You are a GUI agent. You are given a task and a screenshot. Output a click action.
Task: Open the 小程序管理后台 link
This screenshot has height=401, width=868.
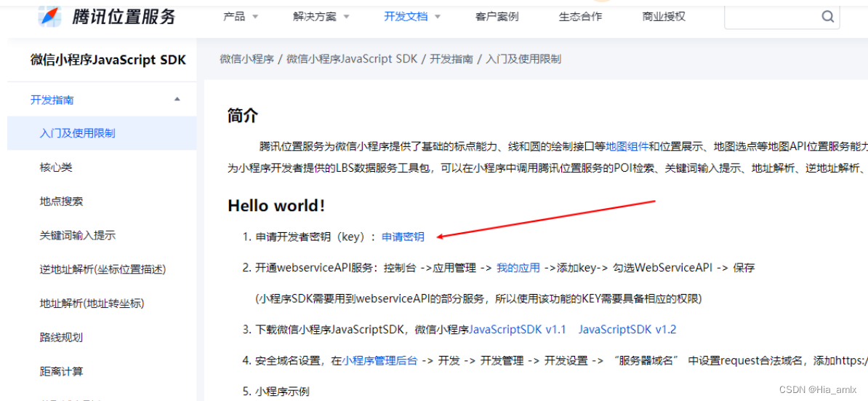[x=379, y=360]
